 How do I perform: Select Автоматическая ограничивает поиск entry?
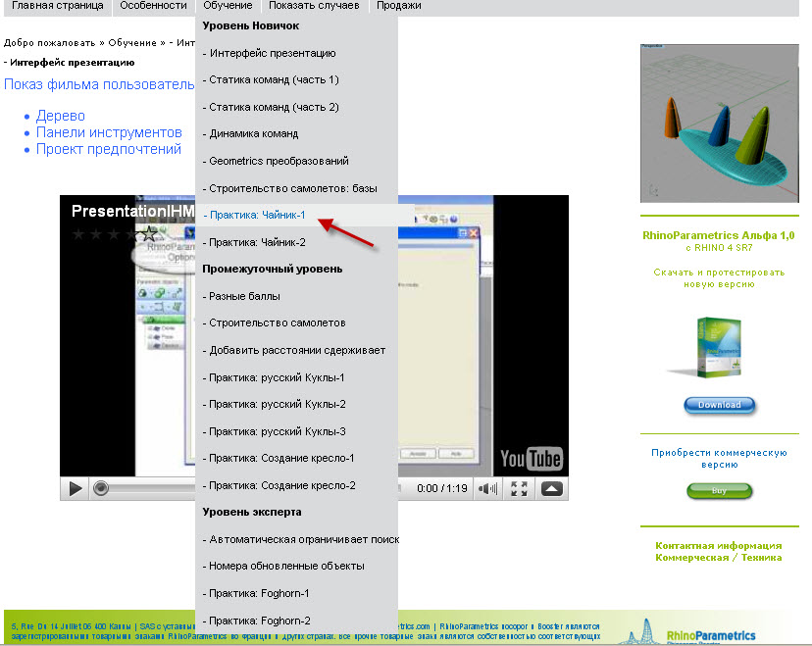click(x=301, y=539)
